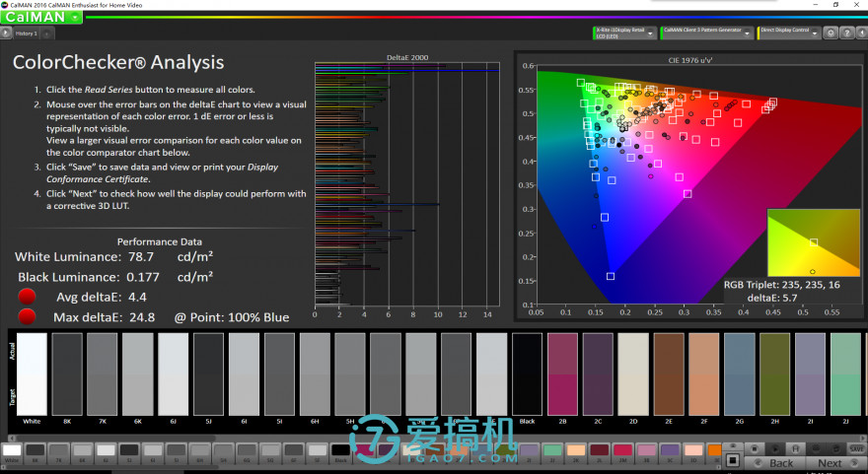Open the settings gear in the top toolbar
This screenshot has height=474, width=868.
(x=831, y=34)
